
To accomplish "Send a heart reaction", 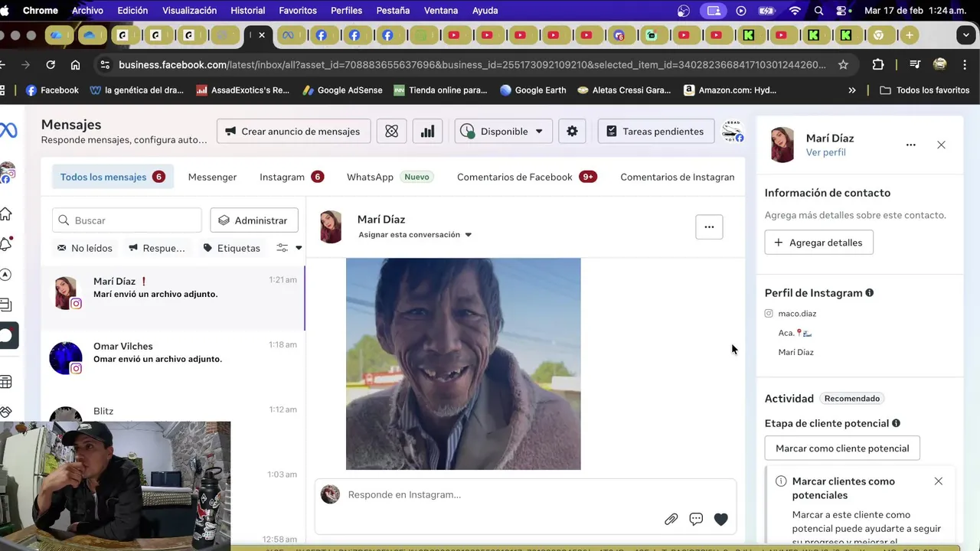I will tap(720, 519).
